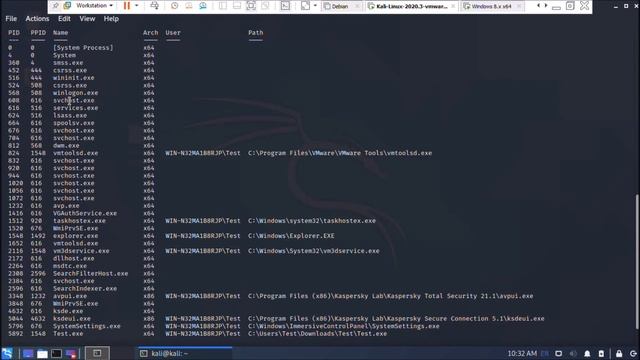Click the show desktop icon in taskbar
The image size is (640, 360).
coord(28,353)
